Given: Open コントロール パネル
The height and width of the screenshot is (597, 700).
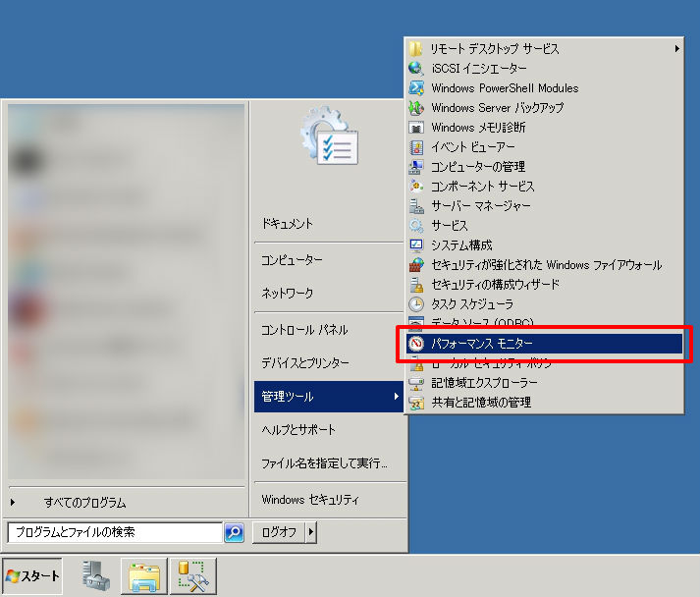Looking at the screenshot, I should [329, 330].
